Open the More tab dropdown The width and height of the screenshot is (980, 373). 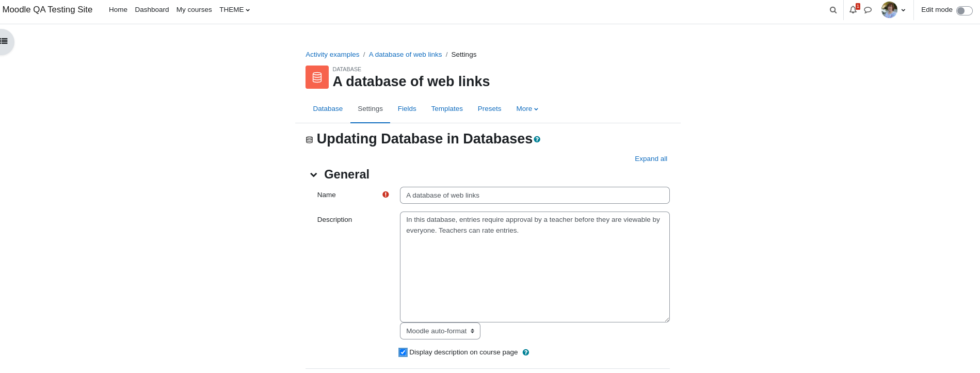[x=527, y=109]
